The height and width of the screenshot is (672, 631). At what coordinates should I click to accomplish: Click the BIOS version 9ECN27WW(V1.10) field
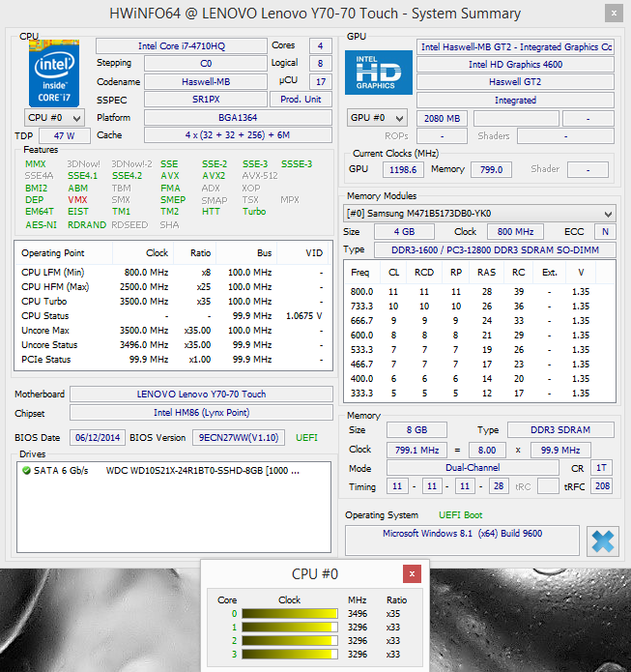coord(239,438)
